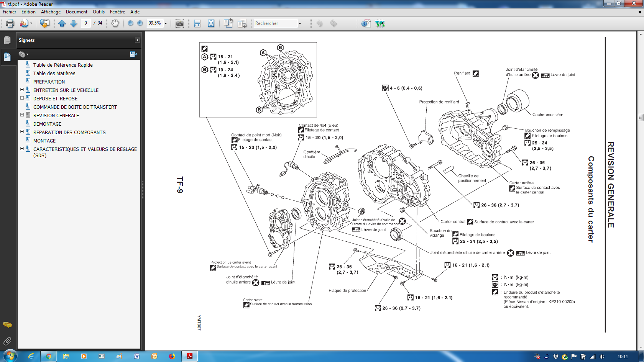644x362 pixels.
Task: Select the Hand tool
Action: click(115, 23)
